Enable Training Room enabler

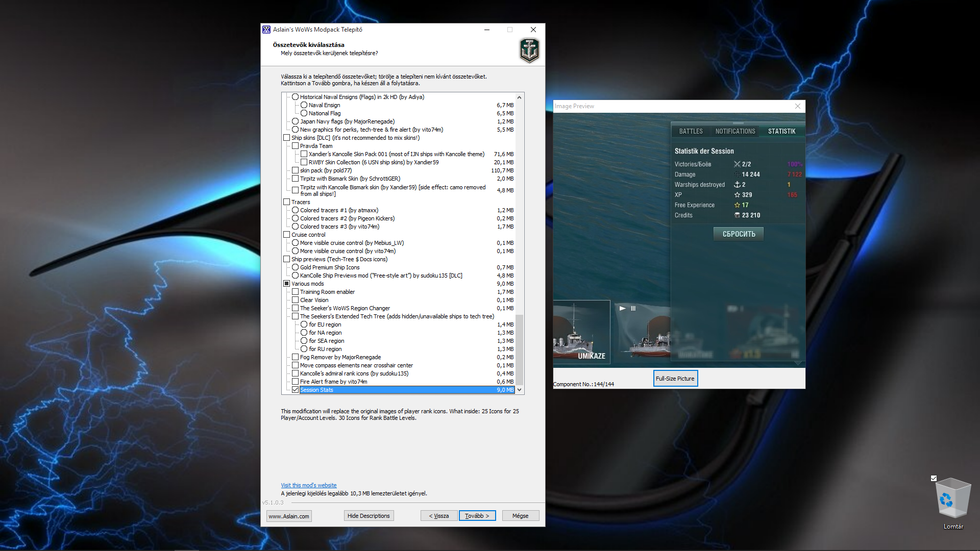pyautogui.click(x=295, y=292)
